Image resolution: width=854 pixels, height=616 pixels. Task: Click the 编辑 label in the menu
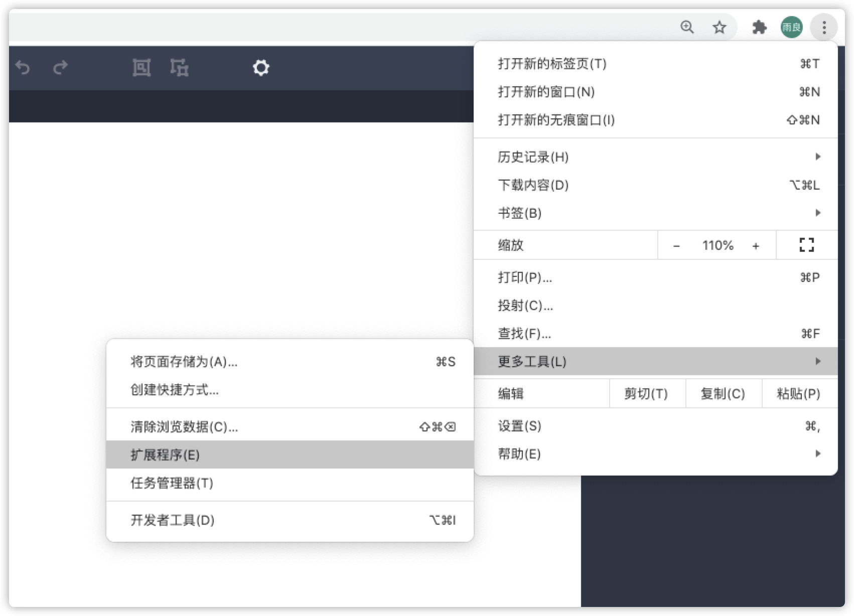[x=511, y=394]
